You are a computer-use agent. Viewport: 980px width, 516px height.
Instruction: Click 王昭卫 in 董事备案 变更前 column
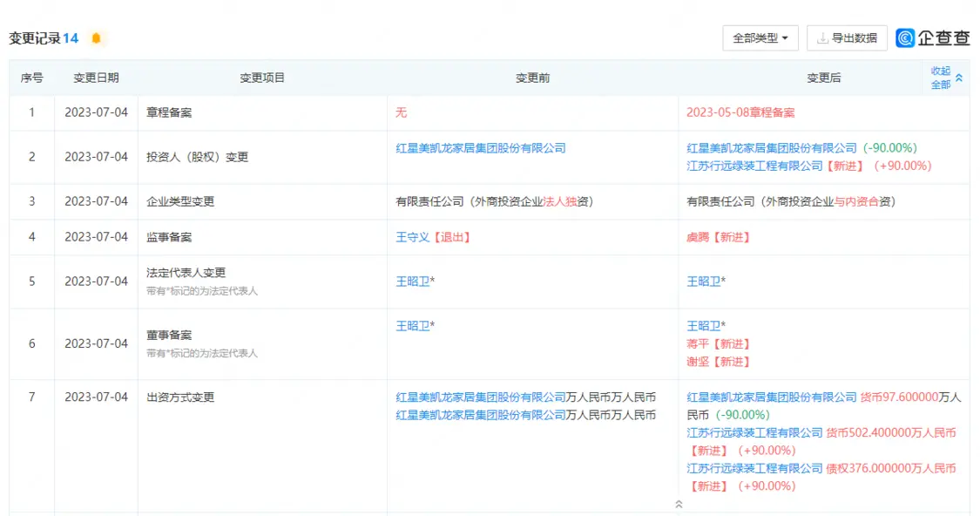coord(413,326)
